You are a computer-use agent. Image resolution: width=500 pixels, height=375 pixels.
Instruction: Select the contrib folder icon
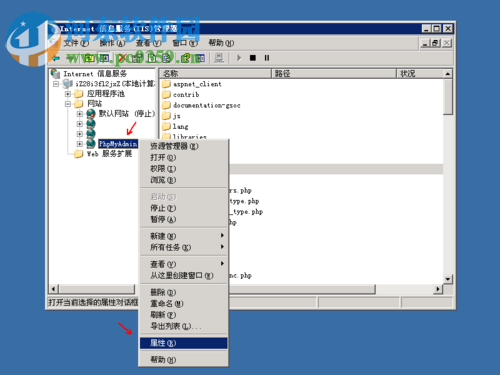click(x=166, y=95)
